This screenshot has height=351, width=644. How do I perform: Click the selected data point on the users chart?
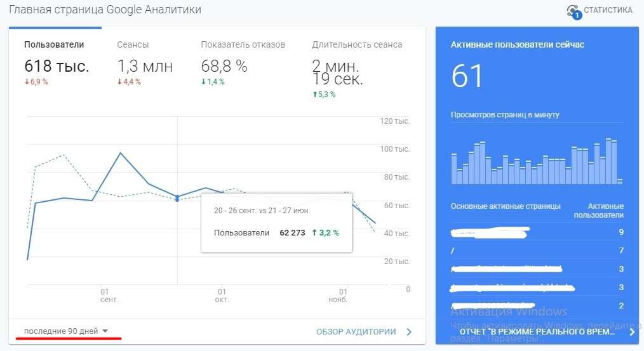point(177,198)
